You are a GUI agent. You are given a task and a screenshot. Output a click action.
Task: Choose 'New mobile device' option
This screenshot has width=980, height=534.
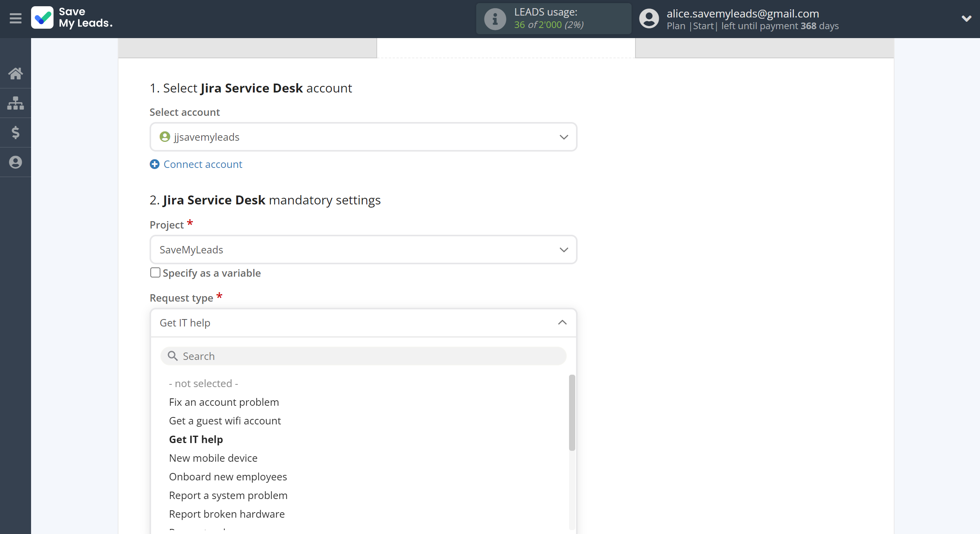[213, 458]
